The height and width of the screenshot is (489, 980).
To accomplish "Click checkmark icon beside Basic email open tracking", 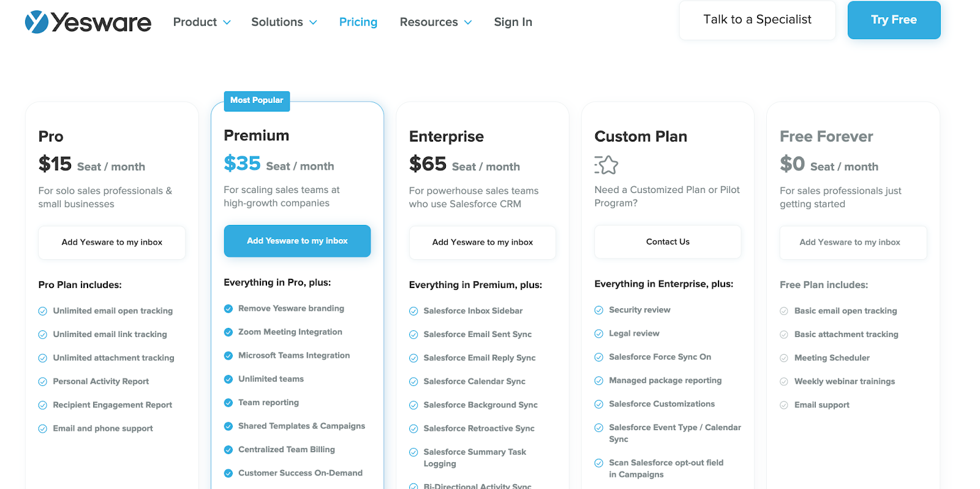I will 784,311.
